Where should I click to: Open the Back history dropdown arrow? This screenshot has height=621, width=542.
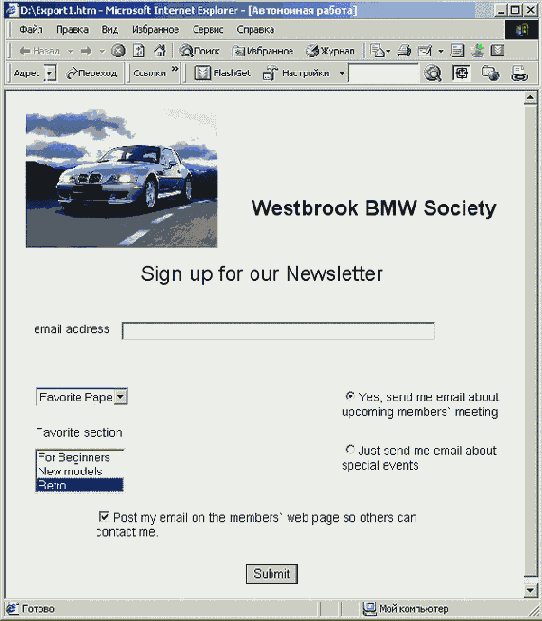coord(70,51)
